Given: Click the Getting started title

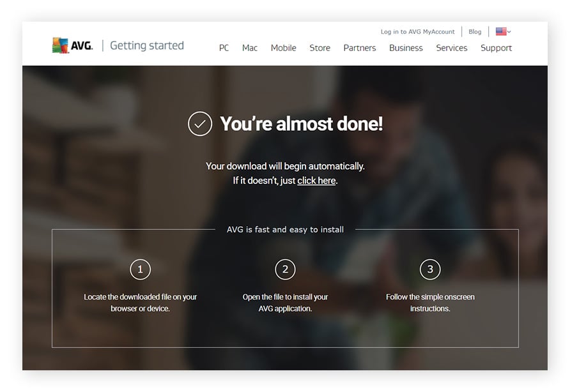Looking at the screenshot, I should [147, 45].
